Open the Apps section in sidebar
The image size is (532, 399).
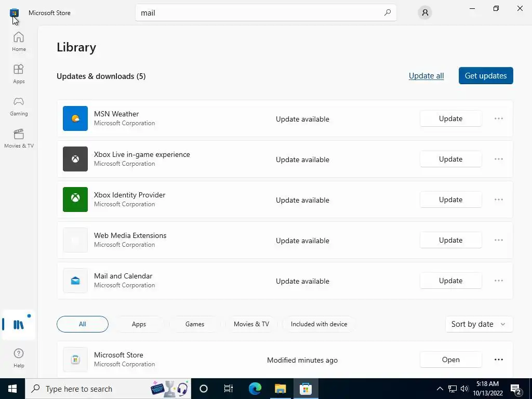tap(19, 74)
